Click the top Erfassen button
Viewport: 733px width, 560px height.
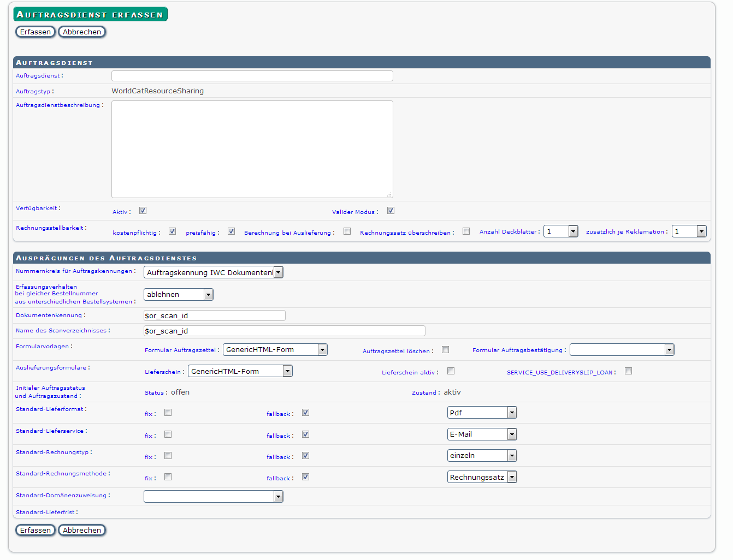(36, 32)
